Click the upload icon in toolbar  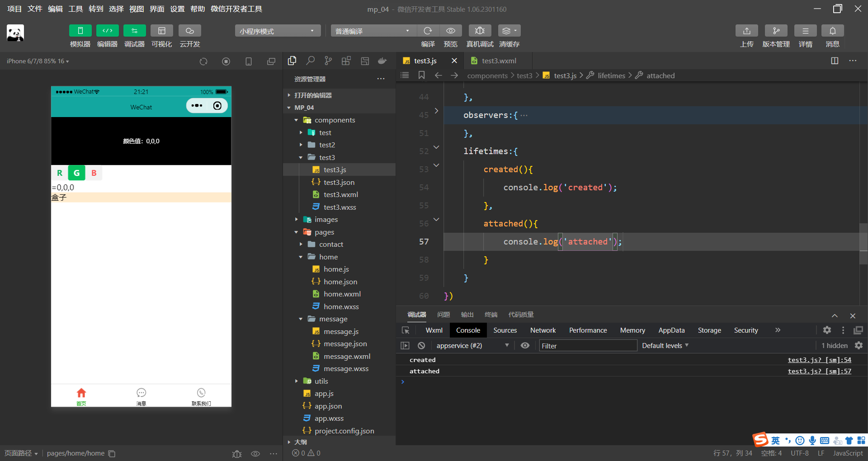(x=746, y=31)
